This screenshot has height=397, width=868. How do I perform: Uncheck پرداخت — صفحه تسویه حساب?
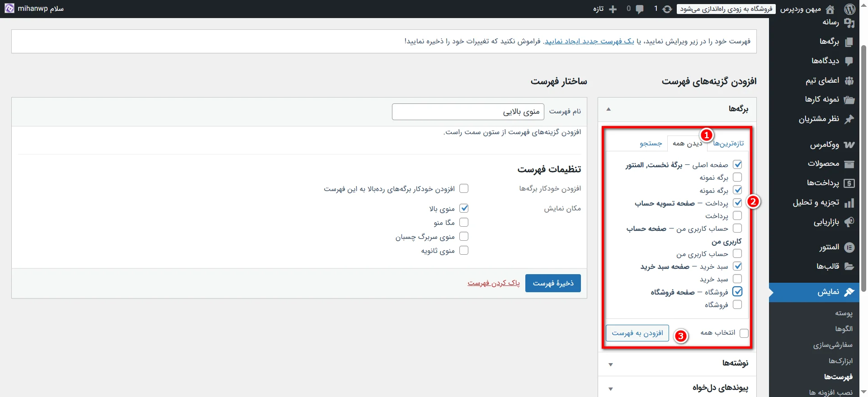coord(737,203)
